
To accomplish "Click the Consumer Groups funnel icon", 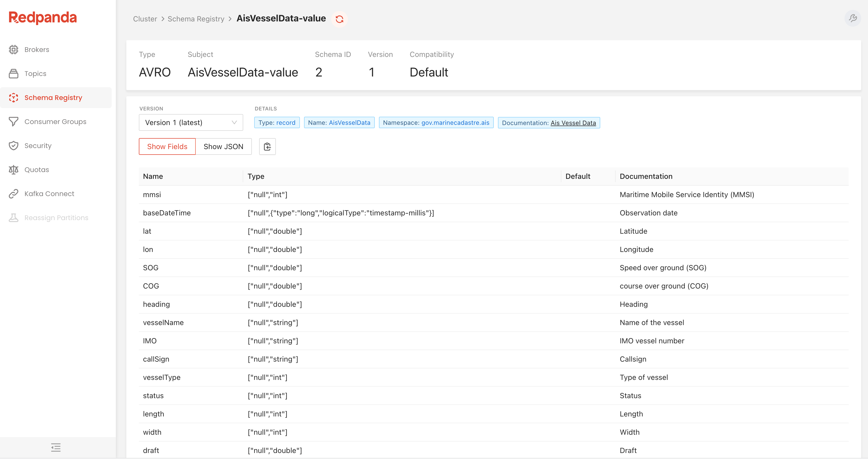I will pyautogui.click(x=14, y=122).
